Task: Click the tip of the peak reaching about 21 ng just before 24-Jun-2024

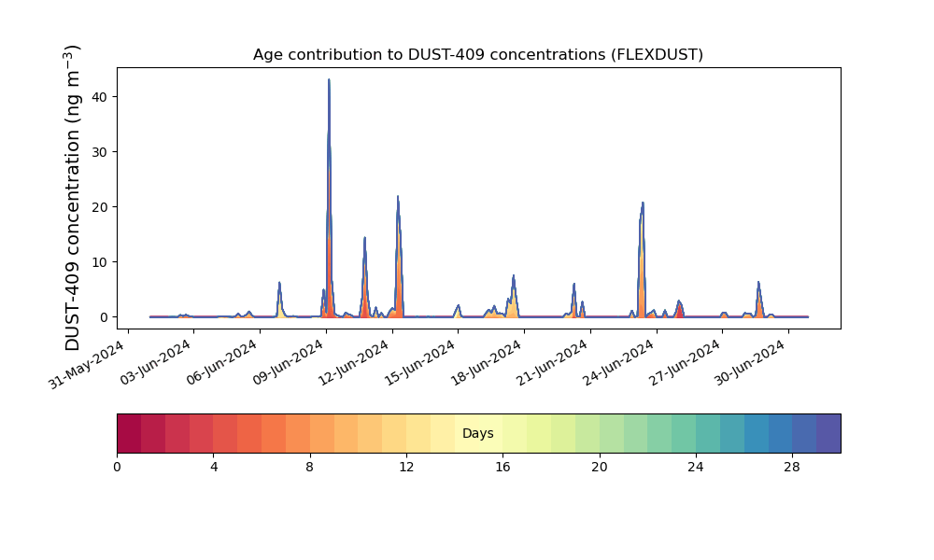Action: [x=643, y=203]
